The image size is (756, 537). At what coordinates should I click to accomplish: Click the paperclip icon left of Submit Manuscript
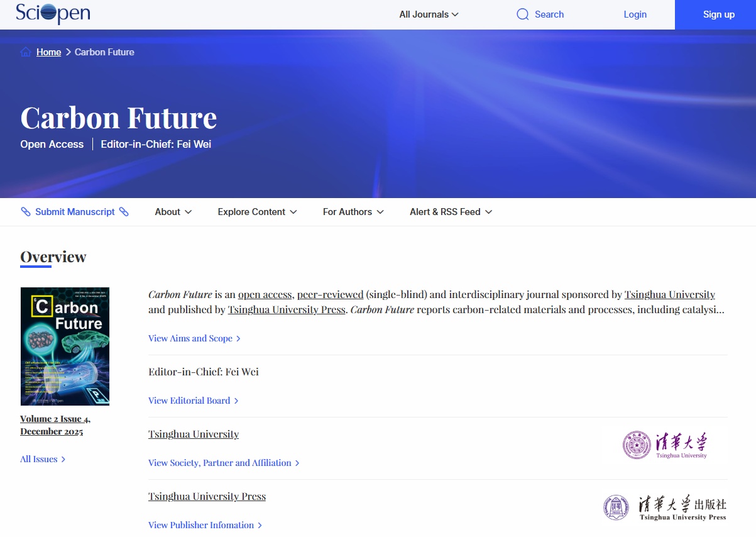point(26,212)
